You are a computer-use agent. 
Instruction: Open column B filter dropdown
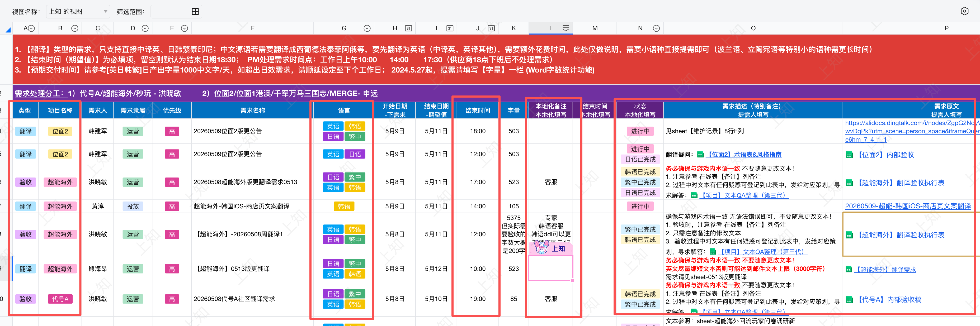point(75,28)
